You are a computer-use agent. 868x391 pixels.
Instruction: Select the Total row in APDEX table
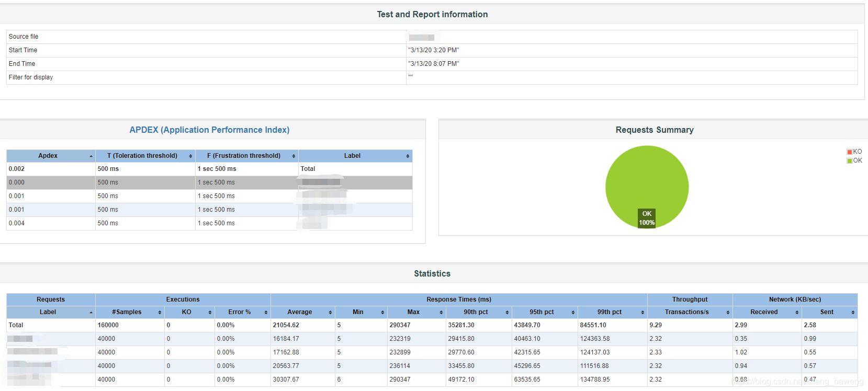209,169
